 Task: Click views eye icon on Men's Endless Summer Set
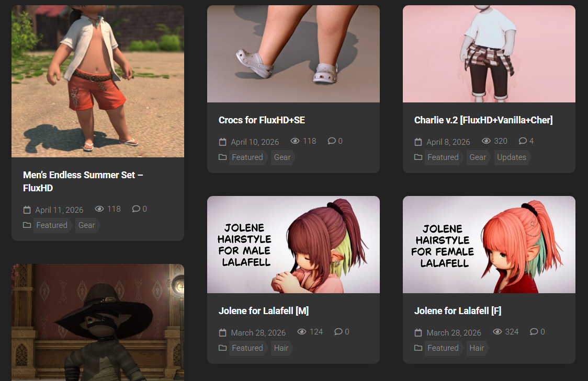coord(99,209)
